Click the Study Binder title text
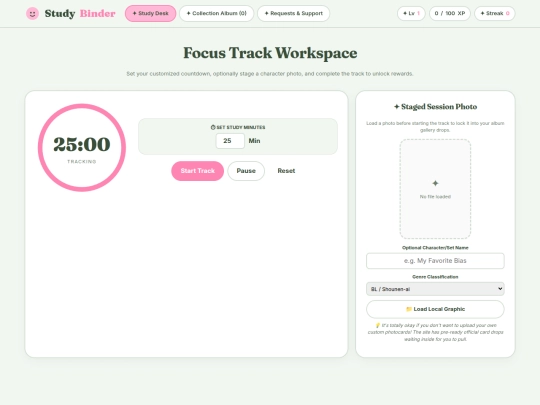 (x=80, y=13)
